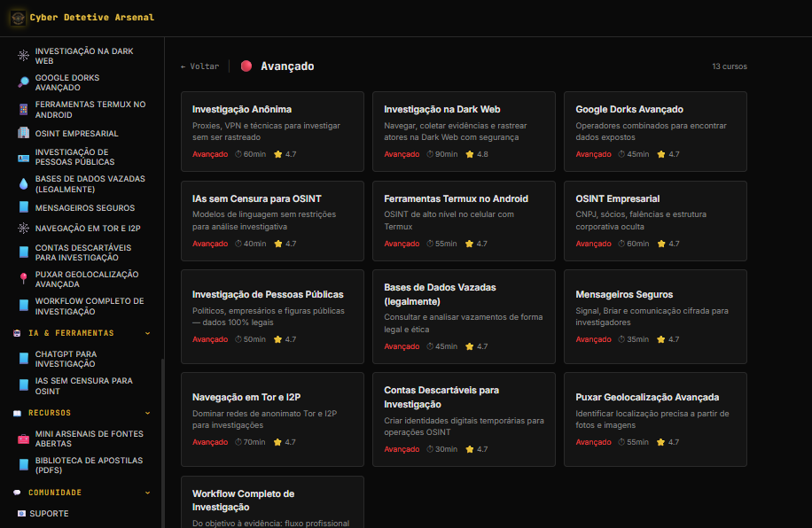Image resolution: width=812 pixels, height=528 pixels.
Task: Click the ID card icon beside Investigação de Pessoas Públicas
Action: point(23,158)
